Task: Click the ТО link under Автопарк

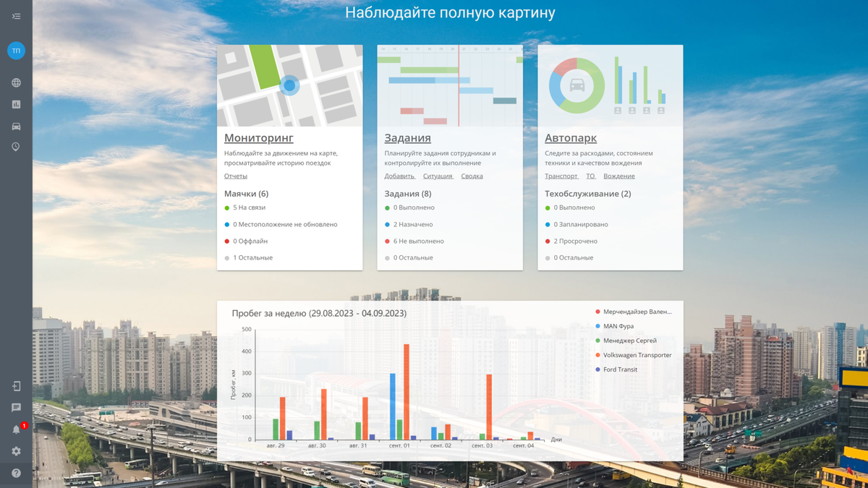Action: pos(591,176)
